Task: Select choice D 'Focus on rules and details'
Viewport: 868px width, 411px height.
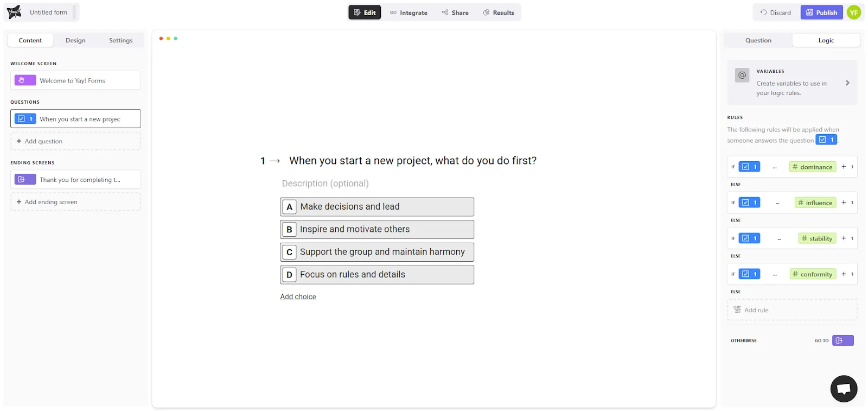Action: (x=376, y=275)
